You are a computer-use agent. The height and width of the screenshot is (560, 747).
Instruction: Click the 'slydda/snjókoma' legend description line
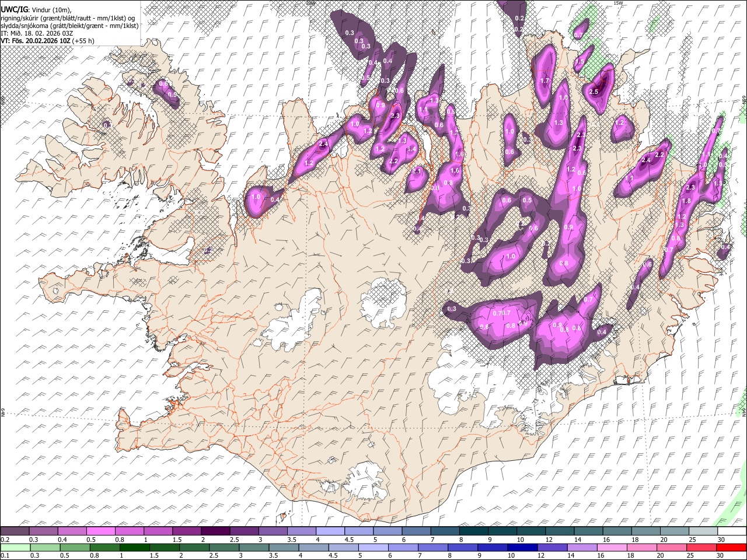69,26
